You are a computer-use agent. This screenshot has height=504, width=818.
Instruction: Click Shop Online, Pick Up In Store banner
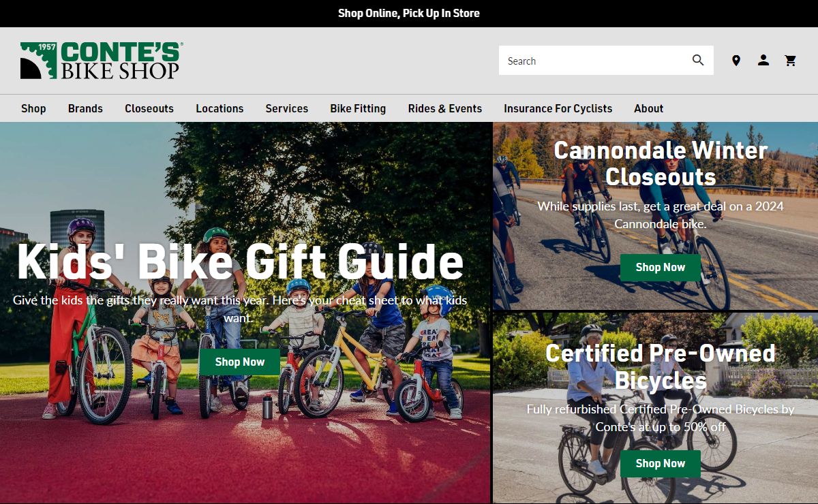point(409,13)
